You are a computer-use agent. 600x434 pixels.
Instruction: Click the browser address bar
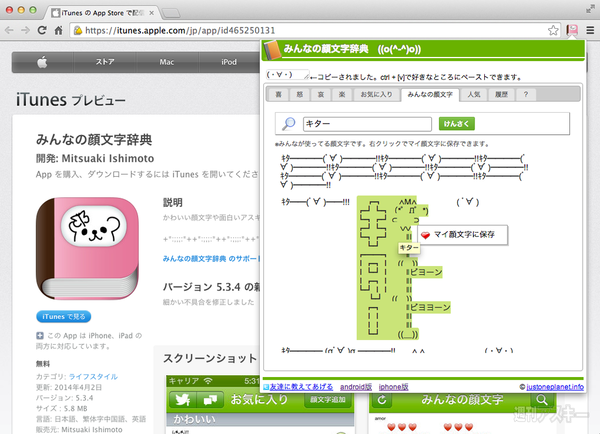point(314,30)
